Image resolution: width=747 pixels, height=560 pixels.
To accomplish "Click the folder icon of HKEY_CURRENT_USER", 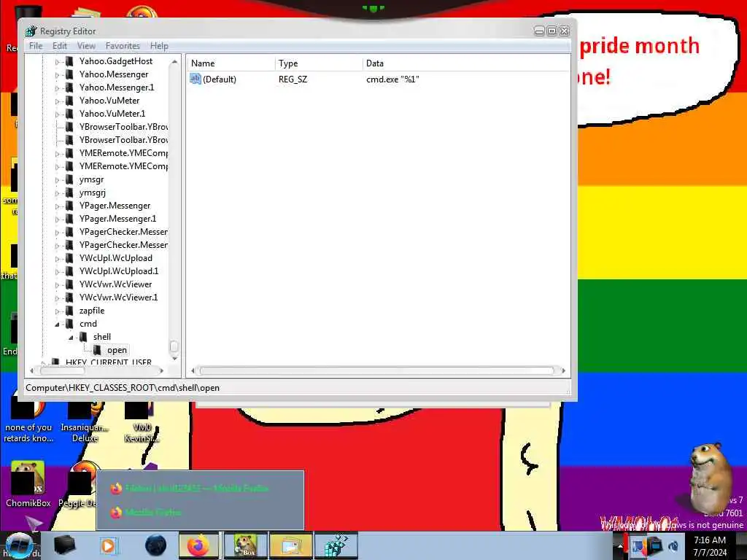I will tap(55, 362).
